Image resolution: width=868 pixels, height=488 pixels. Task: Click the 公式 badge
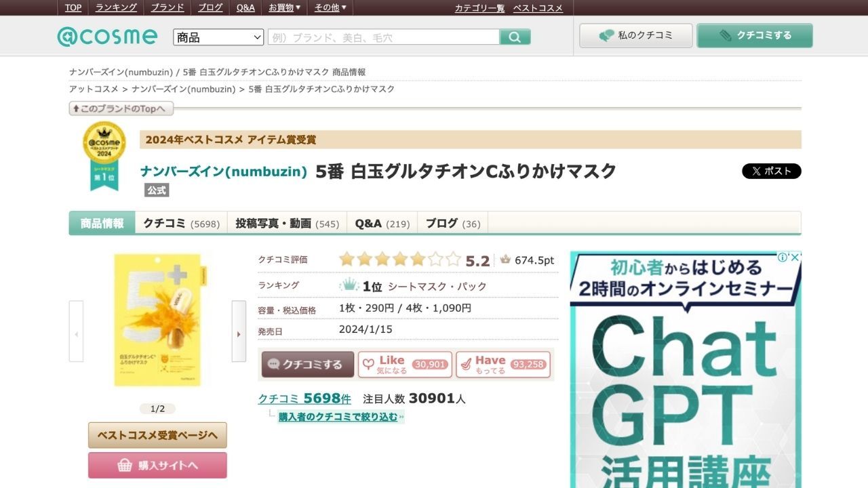coord(157,190)
